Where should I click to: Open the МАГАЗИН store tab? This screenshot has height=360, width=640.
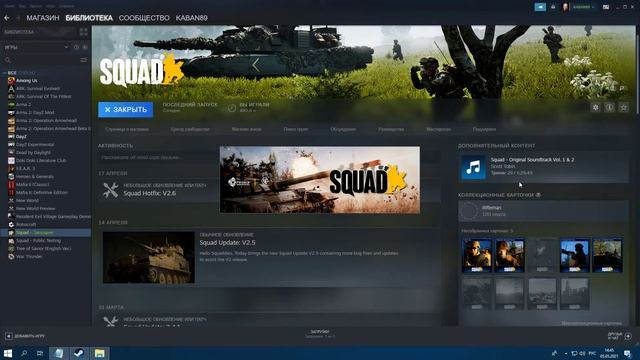[x=43, y=18]
